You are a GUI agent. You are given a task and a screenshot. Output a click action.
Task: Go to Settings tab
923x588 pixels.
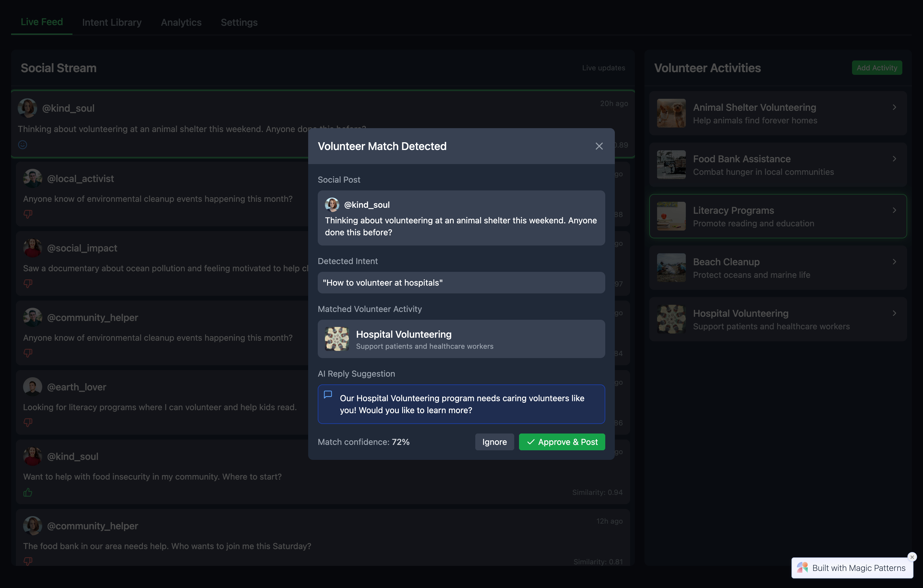(x=239, y=22)
